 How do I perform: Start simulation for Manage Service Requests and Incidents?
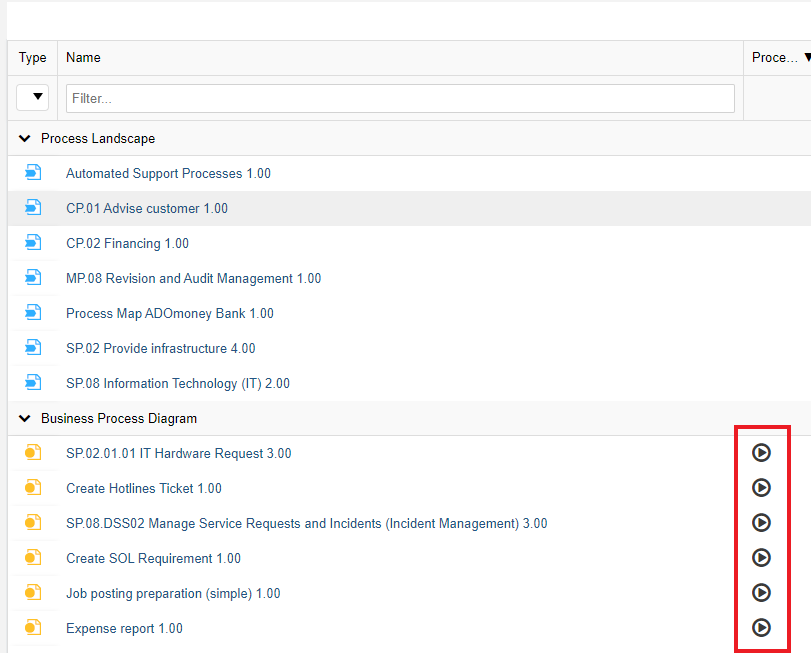761,523
